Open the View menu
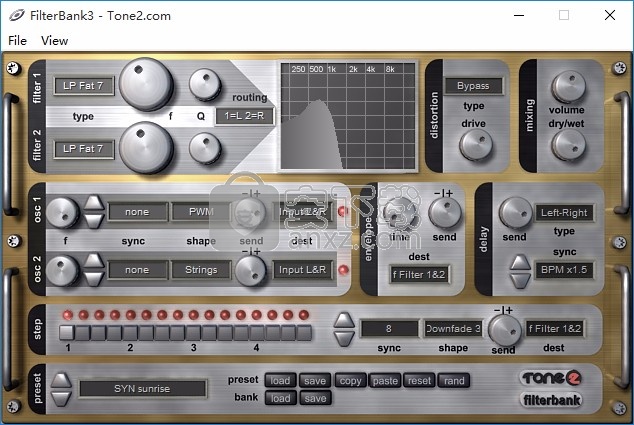The height and width of the screenshot is (425, 634). (54, 40)
